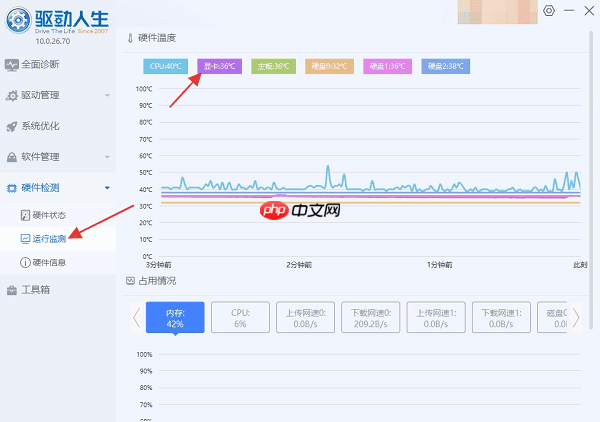This screenshot has height=422, width=600.
Task: Expand the 驱动管理 submenu arrow
Action: click(107, 96)
